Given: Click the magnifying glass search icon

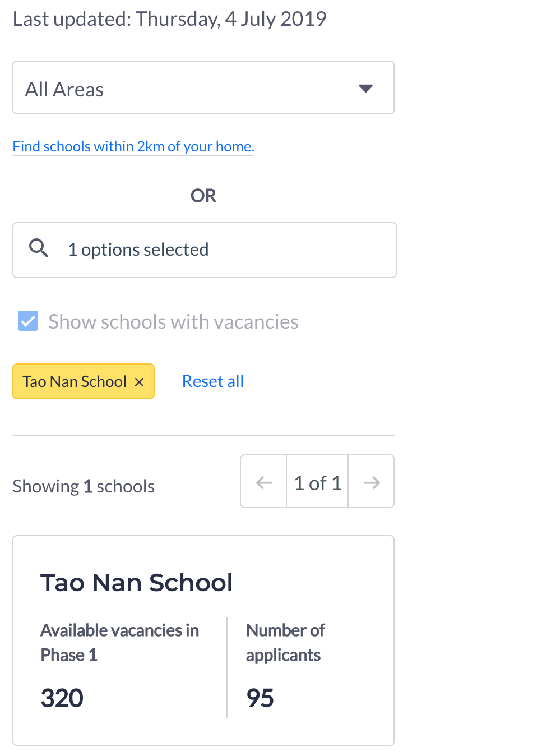Looking at the screenshot, I should [x=39, y=248].
